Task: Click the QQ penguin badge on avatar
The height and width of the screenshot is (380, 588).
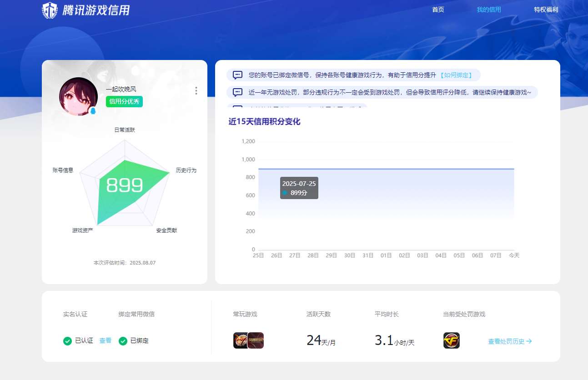Action: pos(93,111)
